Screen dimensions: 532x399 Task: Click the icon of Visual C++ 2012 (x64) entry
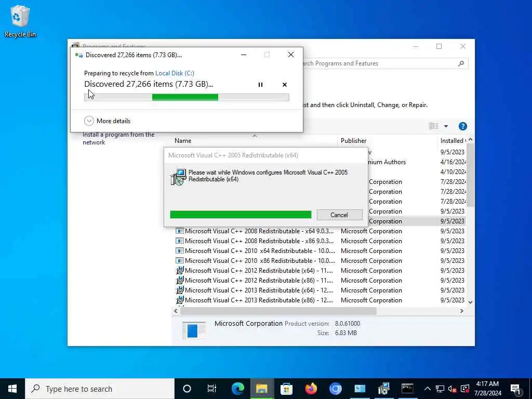pyautogui.click(x=179, y=270)
